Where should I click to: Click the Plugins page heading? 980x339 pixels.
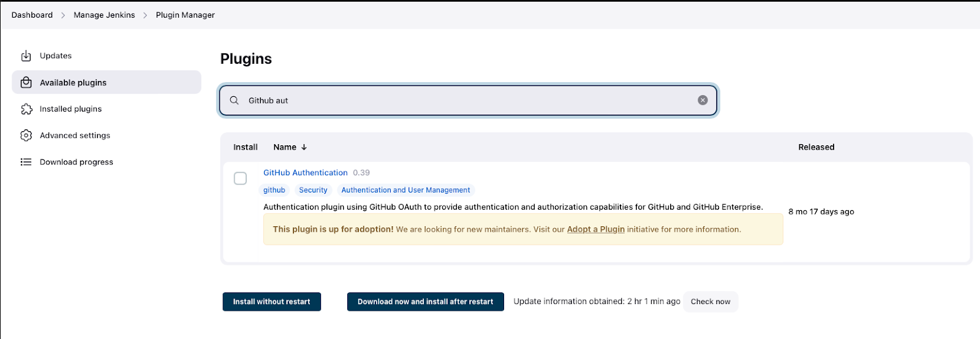point(246,59)
